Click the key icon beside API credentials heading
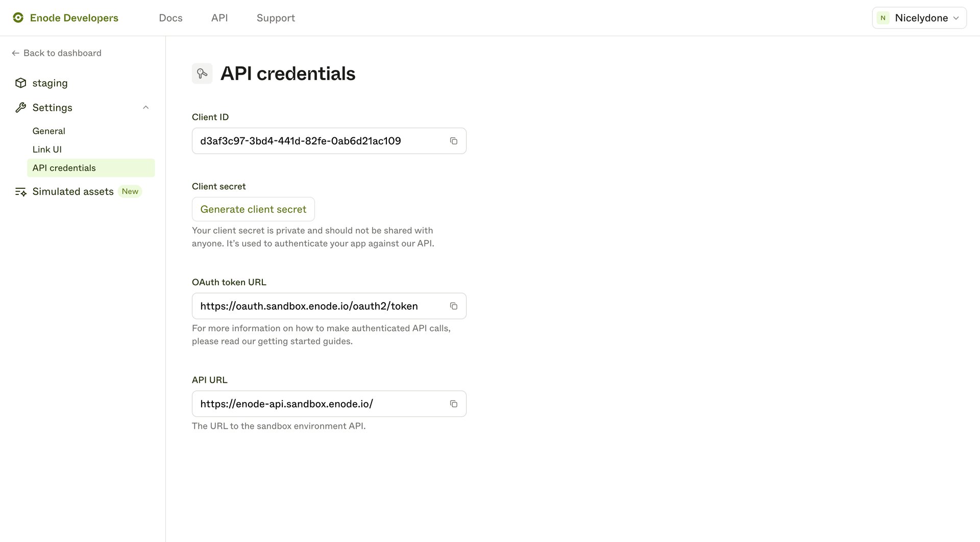 point(202,73)
